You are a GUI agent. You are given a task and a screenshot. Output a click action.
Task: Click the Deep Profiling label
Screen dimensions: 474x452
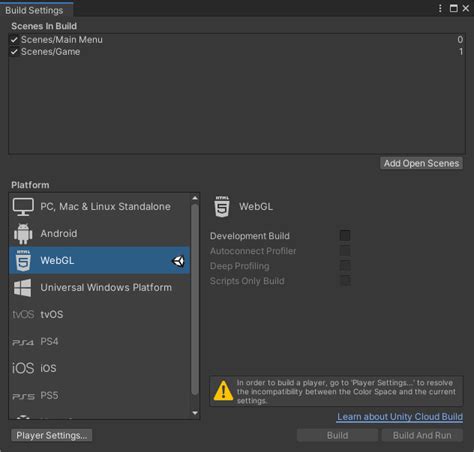[x=240, y=266]
